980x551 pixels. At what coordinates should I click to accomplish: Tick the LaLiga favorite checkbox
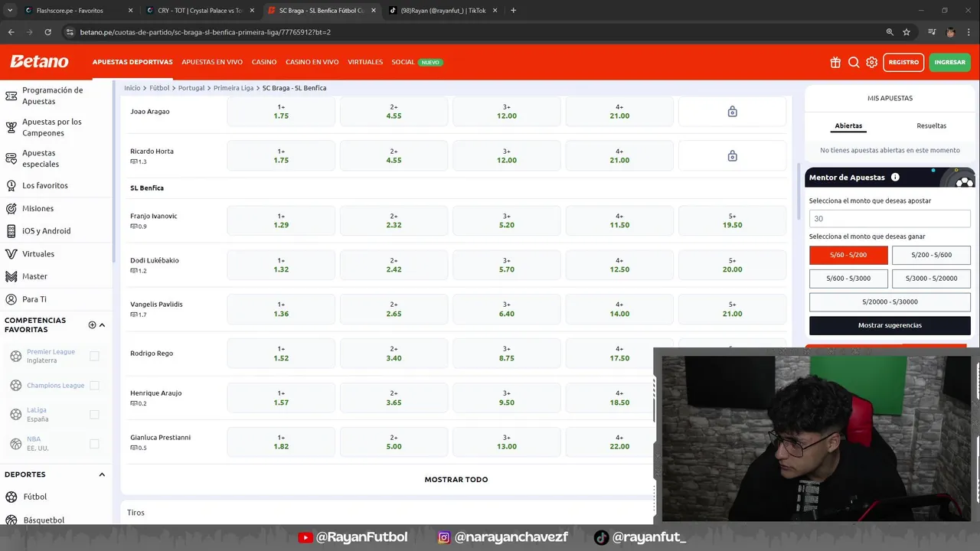(x=94, y=414)
